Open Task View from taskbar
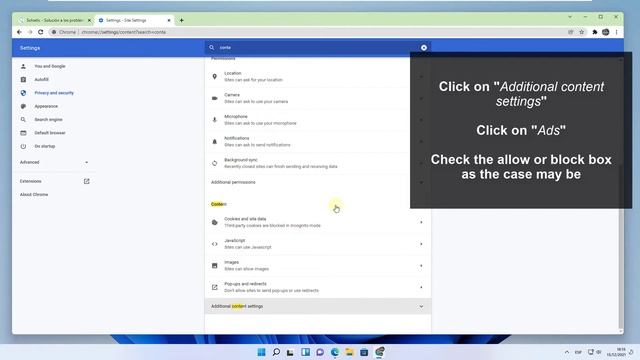 (290, 352)
